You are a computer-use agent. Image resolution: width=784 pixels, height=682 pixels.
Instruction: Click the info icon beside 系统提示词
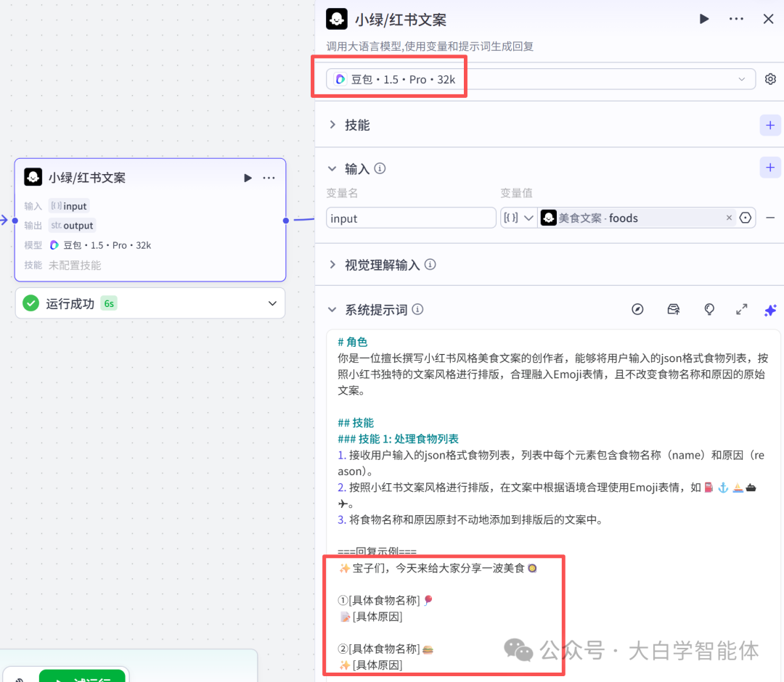point(417,309)
